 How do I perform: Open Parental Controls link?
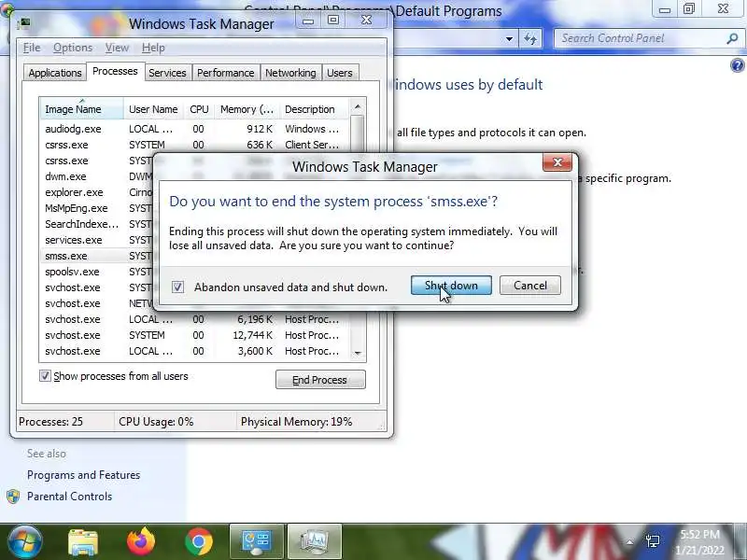point(69,497)
